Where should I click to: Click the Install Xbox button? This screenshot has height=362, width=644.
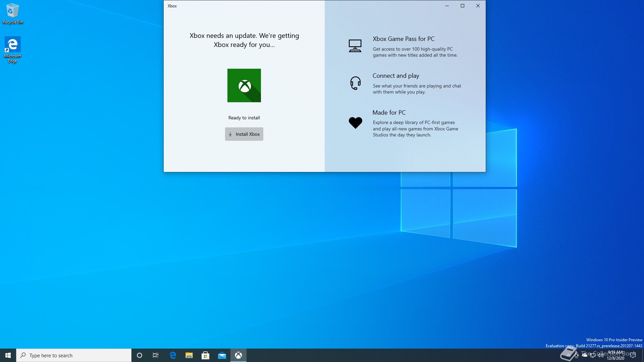(x=244, y=134)
